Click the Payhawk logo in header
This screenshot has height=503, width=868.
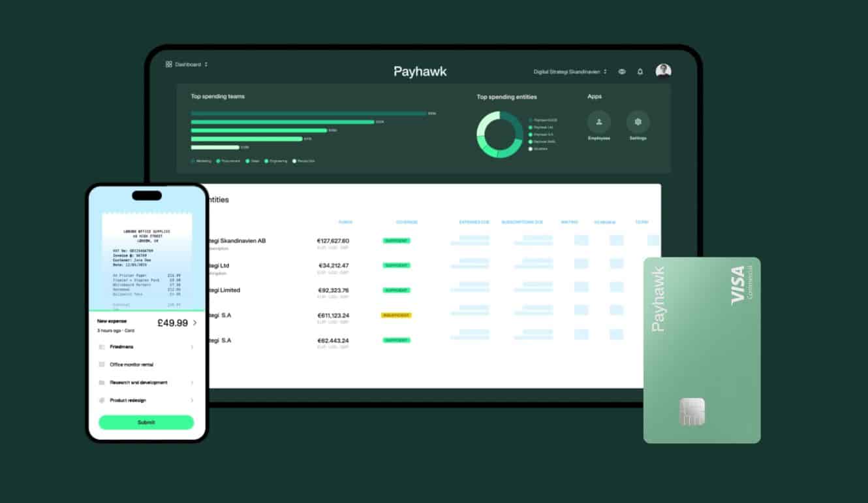point(420,72)
